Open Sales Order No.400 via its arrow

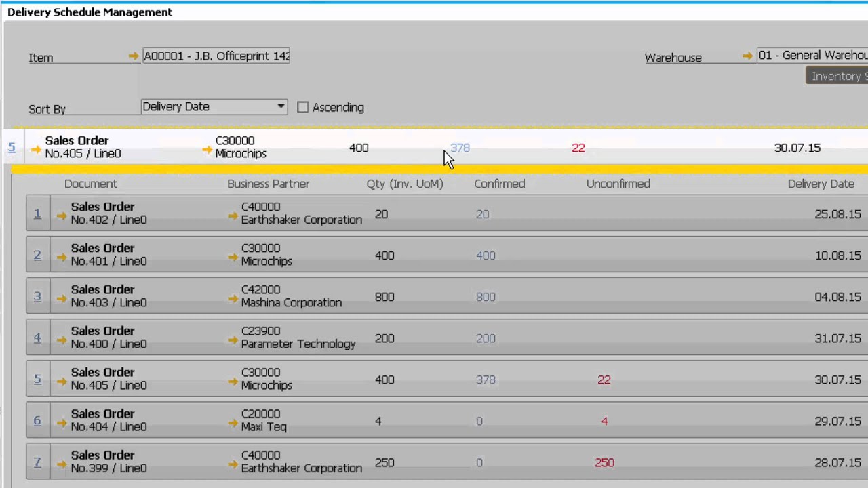pos(62,340)
